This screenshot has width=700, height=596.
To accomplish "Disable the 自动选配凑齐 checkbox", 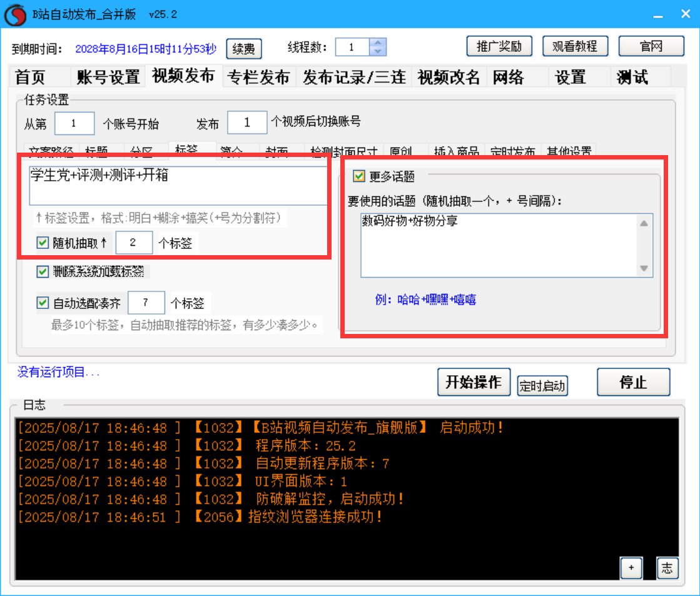I will pos(43,303).
